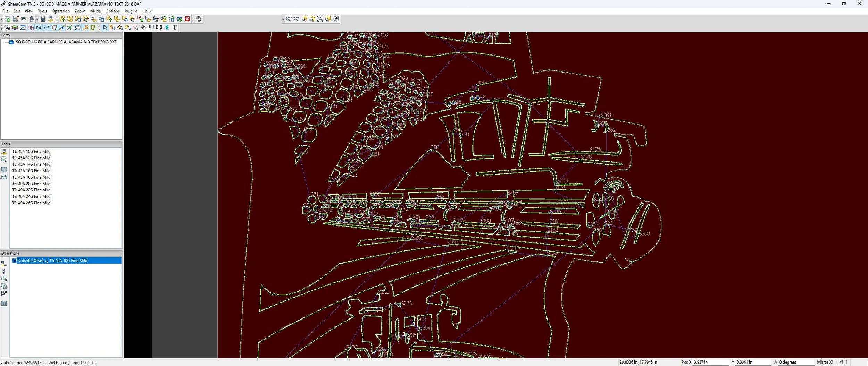Open the calculator icon

pos(43,19)
